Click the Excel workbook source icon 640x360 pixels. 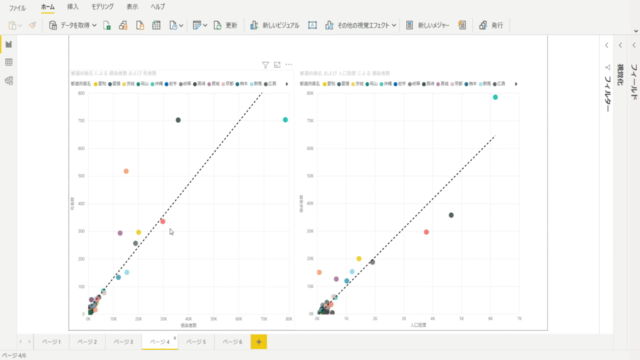tap(107, 25)
